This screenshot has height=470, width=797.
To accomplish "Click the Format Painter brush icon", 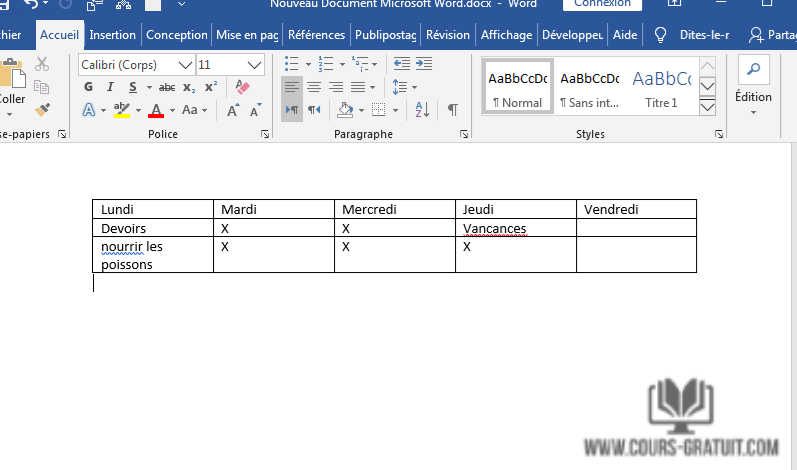I will click(42, 109).
